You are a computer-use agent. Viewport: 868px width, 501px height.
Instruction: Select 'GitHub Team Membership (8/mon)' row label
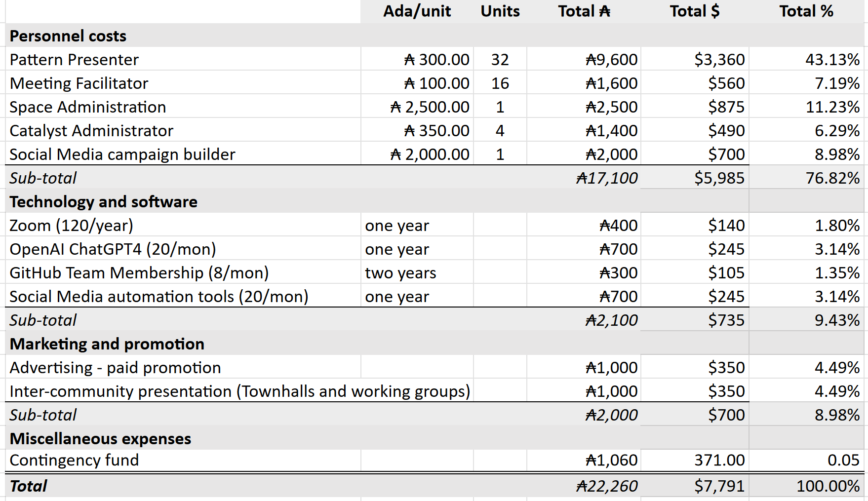(139, 272)
